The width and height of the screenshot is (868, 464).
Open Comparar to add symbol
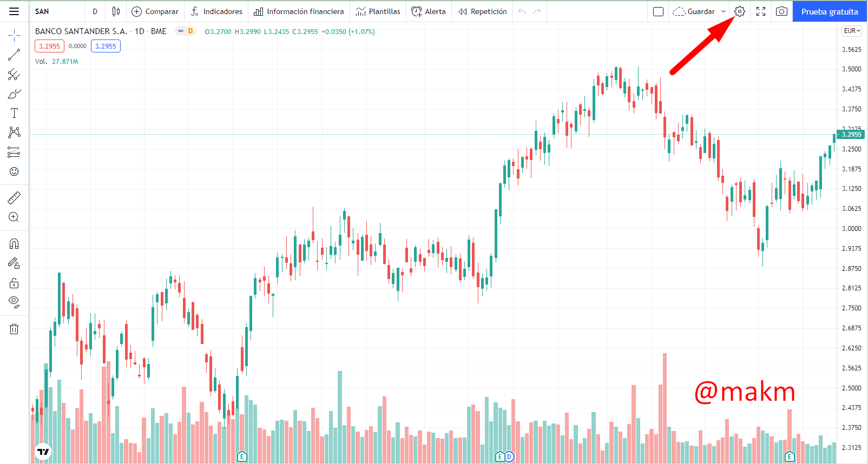click(155, 11)
